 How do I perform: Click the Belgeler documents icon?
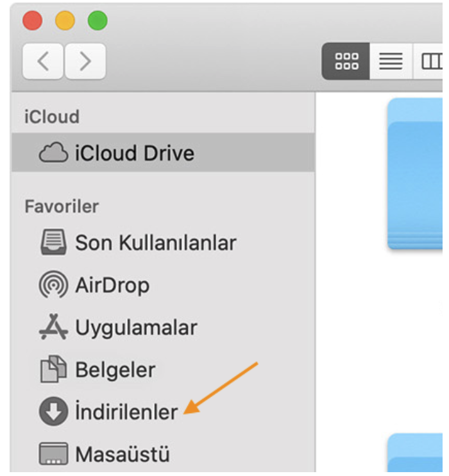(x=53, y=369)
